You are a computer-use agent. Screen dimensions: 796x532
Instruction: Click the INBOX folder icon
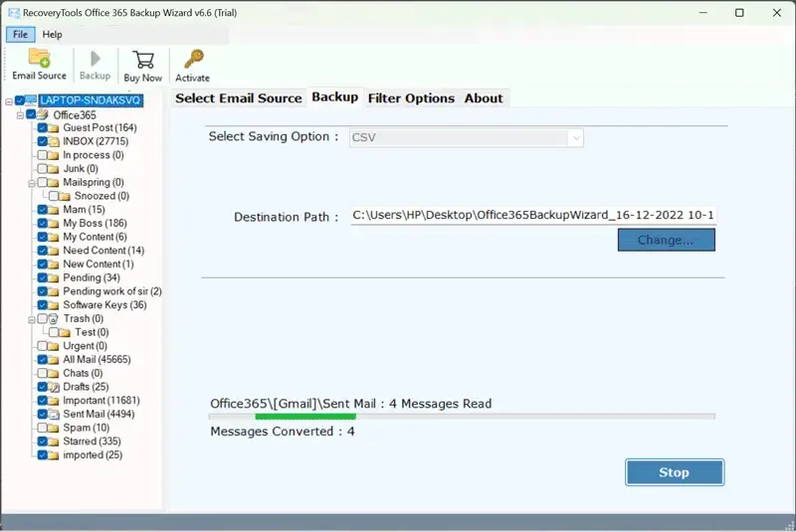pos(54,141)
